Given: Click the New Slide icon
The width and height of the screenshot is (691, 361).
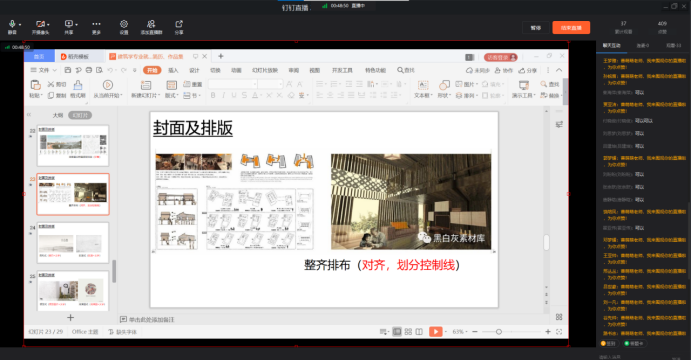Looking at the screenshot, I should (145, 85).
